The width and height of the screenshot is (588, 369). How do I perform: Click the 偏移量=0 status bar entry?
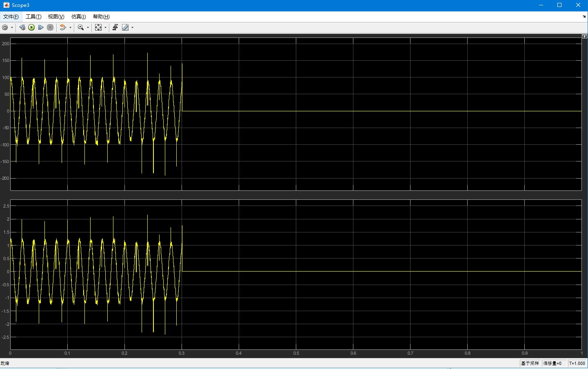(554, 363)
